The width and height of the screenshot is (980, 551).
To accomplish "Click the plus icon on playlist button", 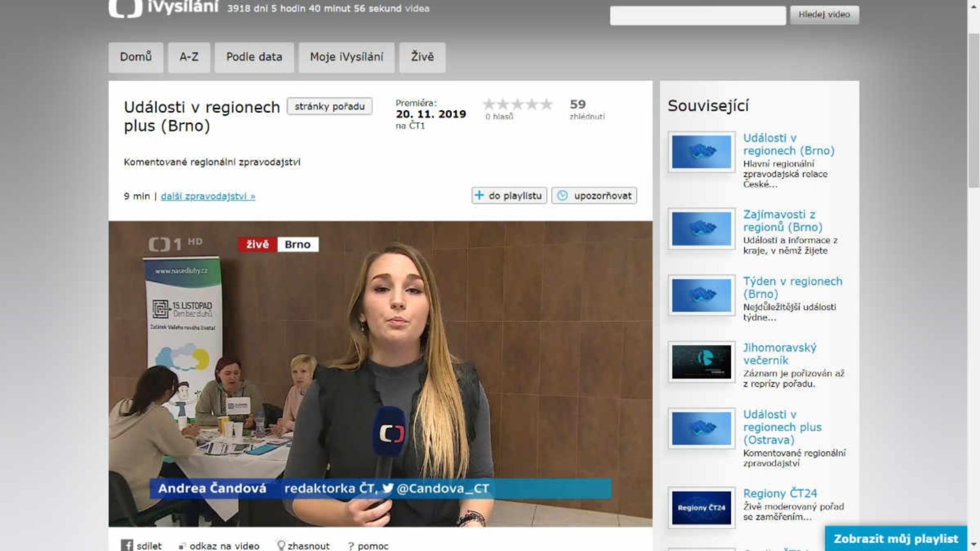I will tap(479, 195).
